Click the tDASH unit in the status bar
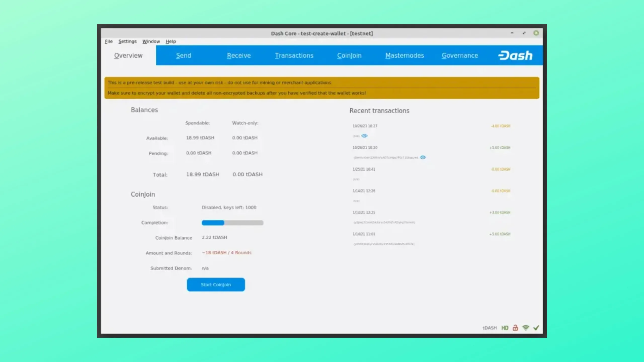This screenshot has width=644, height=362. click(x=490, y=328)
